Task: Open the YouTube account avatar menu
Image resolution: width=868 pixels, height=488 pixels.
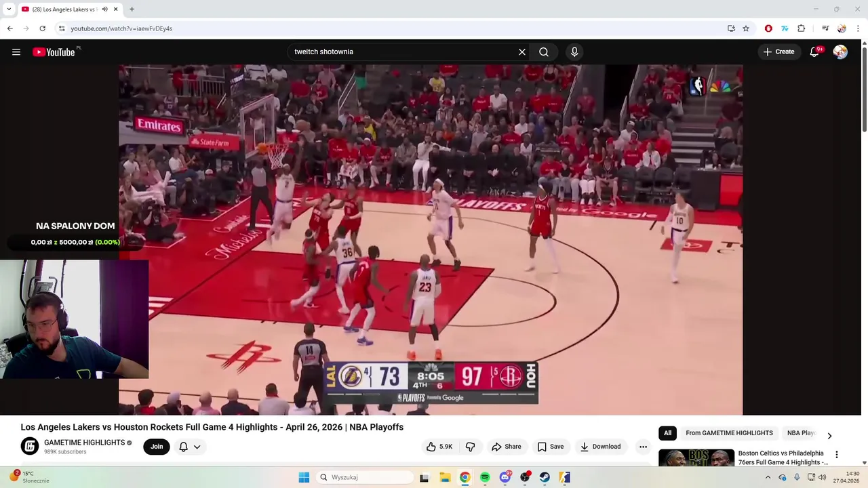Action: 840,52
